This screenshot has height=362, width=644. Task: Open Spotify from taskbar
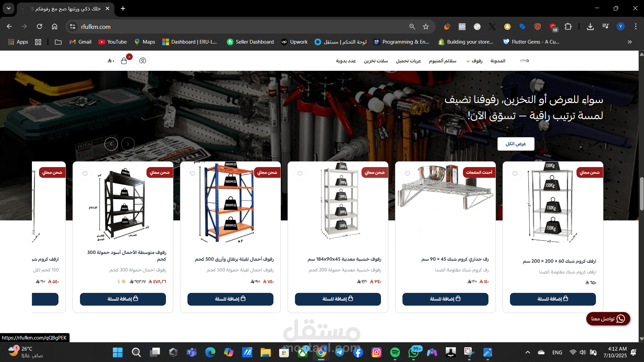click(395, 352)
